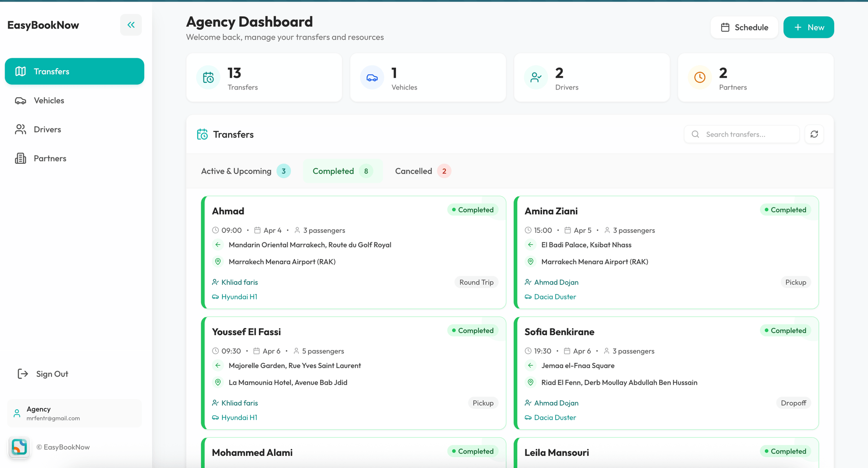Open the Mohammed Alami transfer title

pos(252,453)
